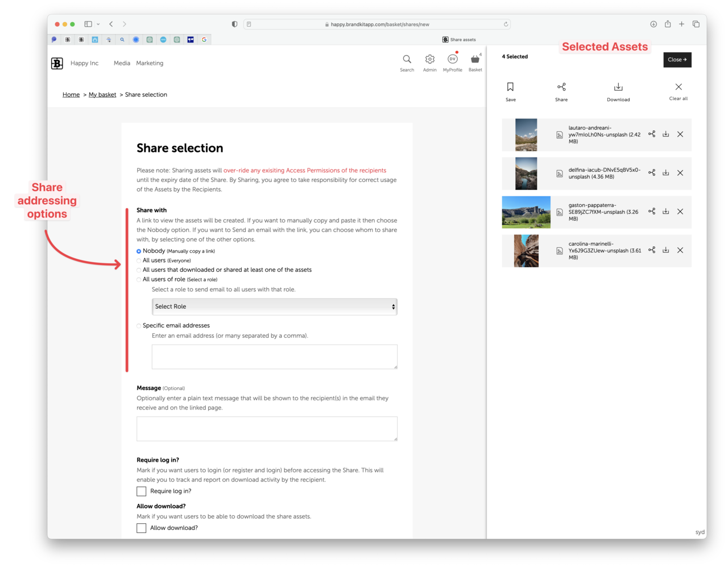The image size is (728, 567).
Task: Click the lautaro-andreani mountain thumbnail
Action: (x=526, y=134)
